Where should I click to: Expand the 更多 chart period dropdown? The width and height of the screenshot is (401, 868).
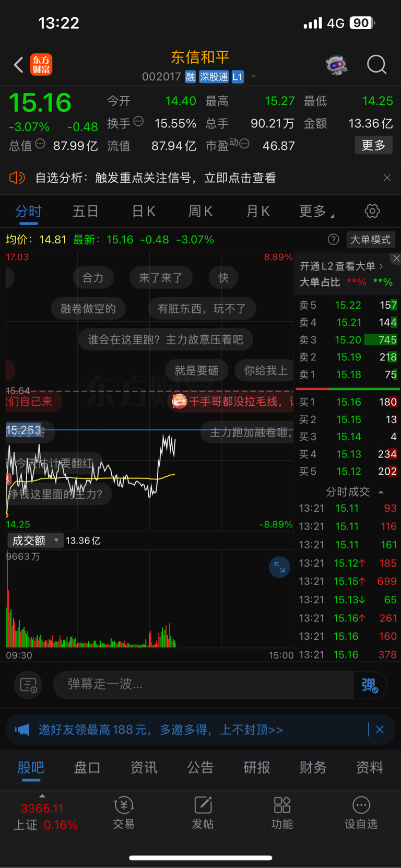[316, 212]
